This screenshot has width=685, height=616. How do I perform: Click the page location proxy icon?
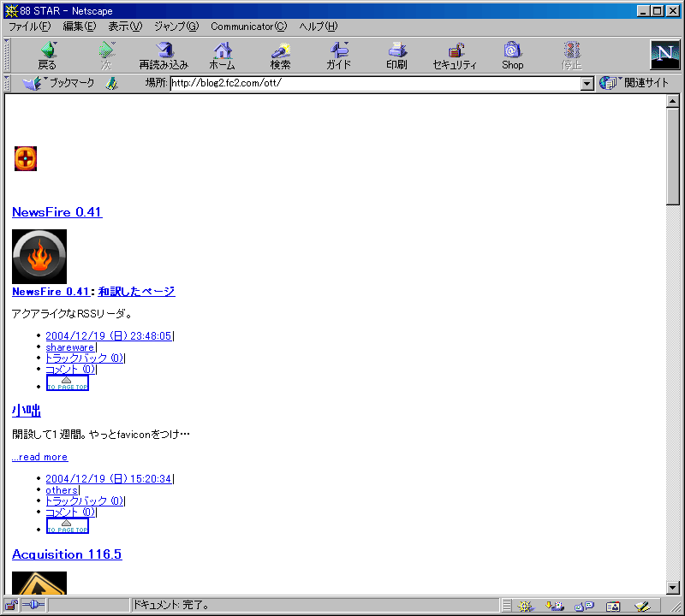coord(112,83)
